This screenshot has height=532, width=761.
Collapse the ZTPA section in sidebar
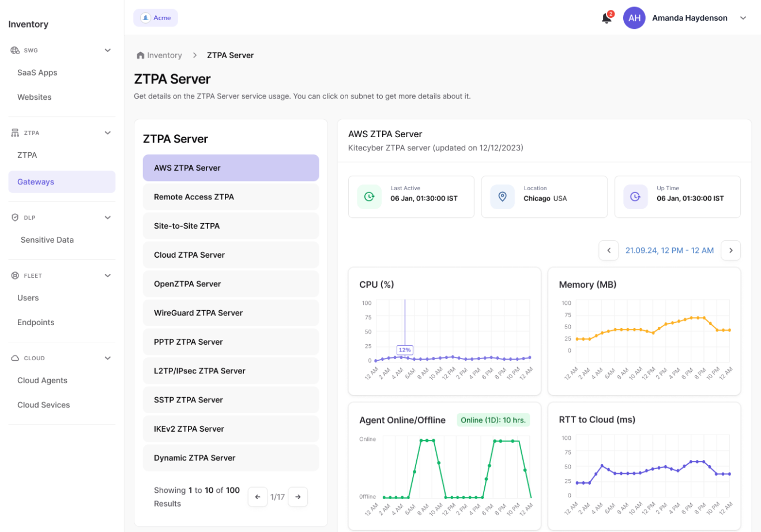pyautogui.click(x=107, y=133)
